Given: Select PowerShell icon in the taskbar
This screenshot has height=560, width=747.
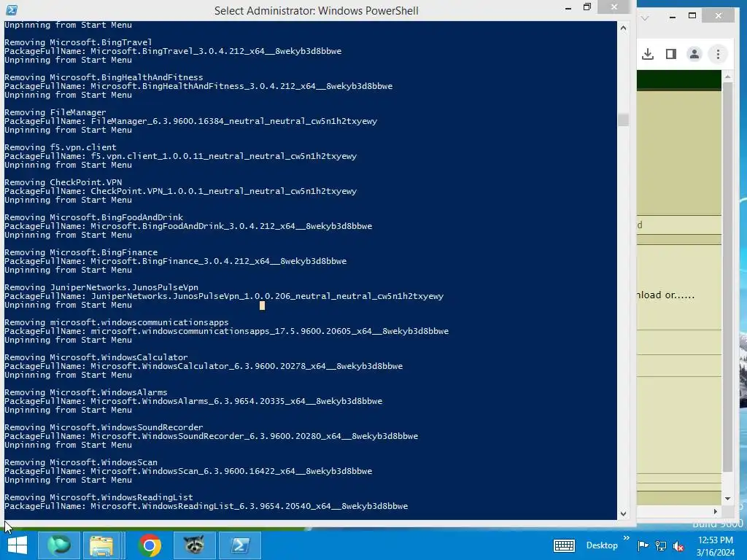Looking at the screenshot, I should click(239, 545).
